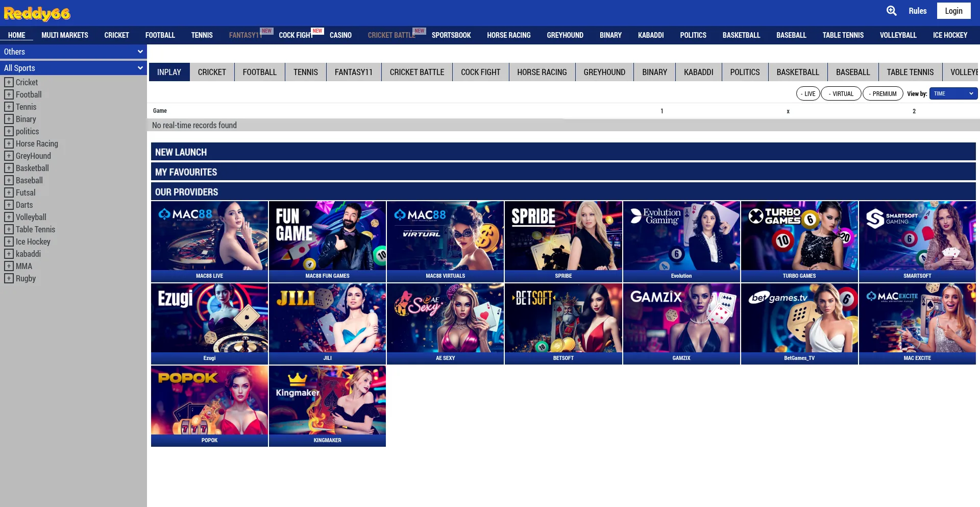Image resolution: width=980 pixels, height=507 pixels.
Task: Select Table Tennis in the sidebar
Action: [x=35, y=229]
